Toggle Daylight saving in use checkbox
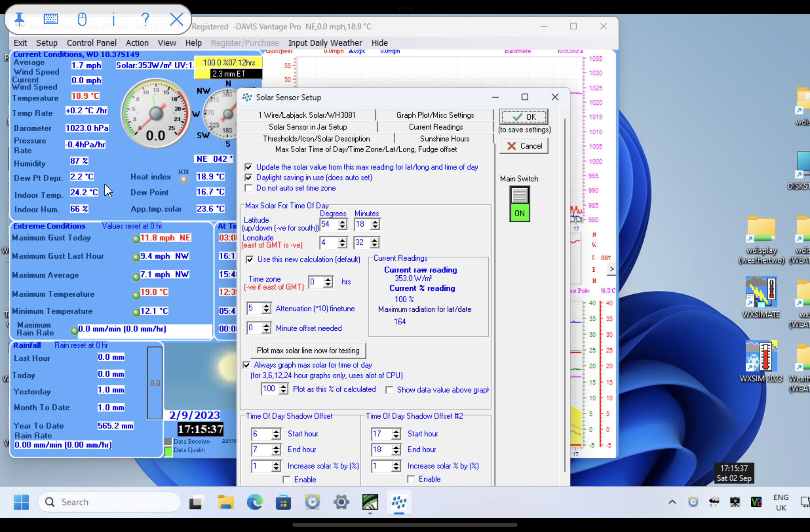 (x=248, y=177)
